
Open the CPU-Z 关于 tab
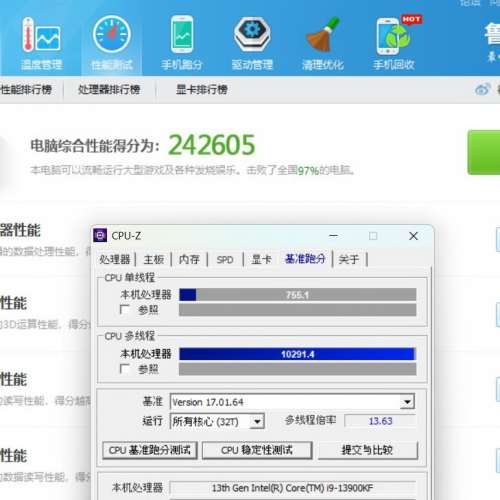(349, 259)
